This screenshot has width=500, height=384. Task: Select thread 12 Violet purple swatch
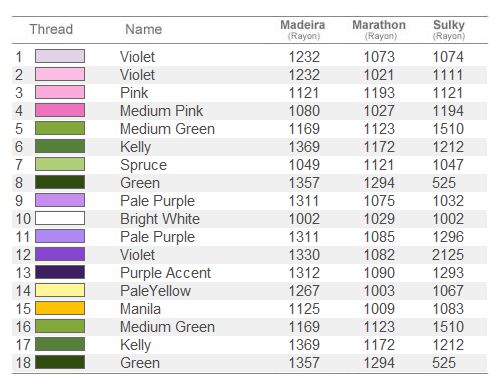[x=60, y=254]
